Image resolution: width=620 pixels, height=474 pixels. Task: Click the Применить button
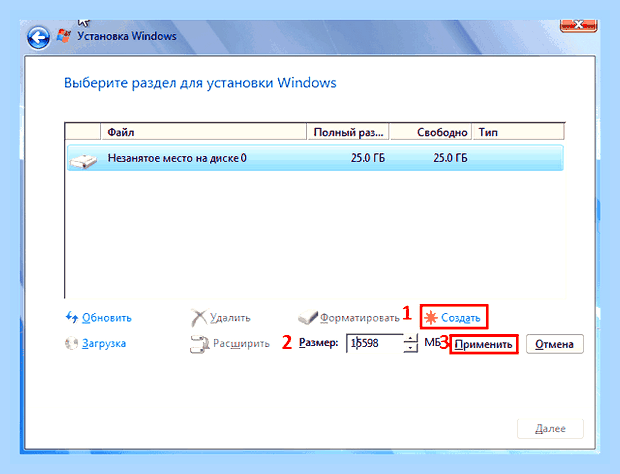(484, 344)
